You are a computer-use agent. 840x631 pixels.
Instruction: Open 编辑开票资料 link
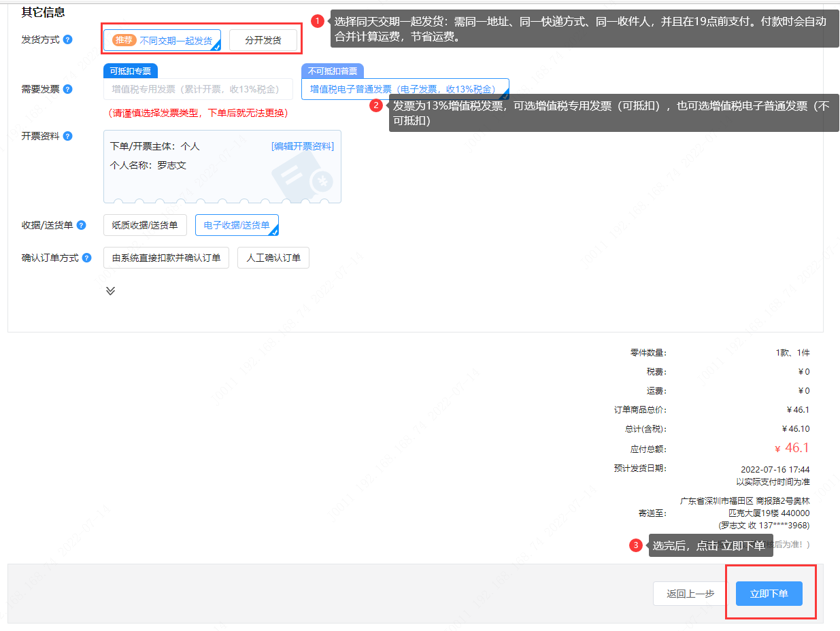[x=303, y=146]
